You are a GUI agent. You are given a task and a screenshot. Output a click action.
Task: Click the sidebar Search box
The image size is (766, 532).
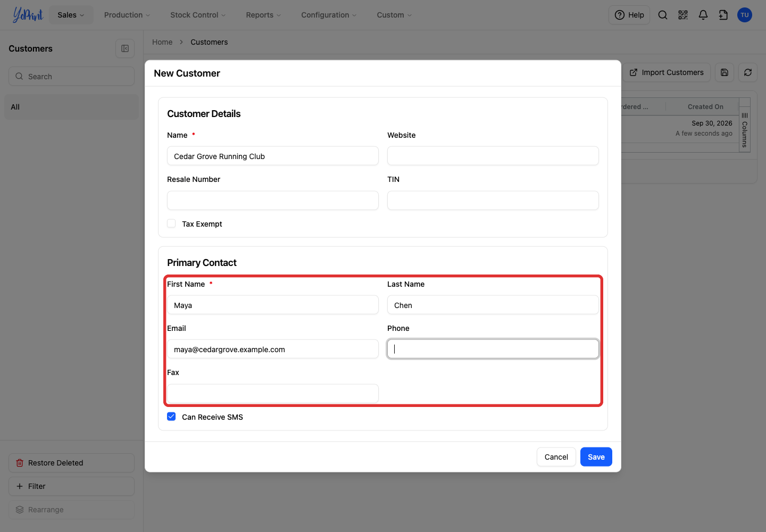pyautogui.click(x=71, y=76)
